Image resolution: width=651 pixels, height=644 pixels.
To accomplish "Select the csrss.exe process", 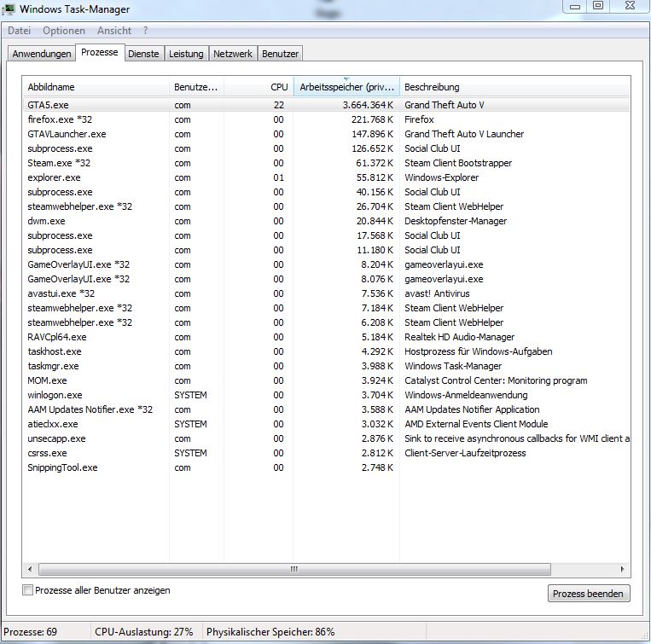I will (326, 453).
